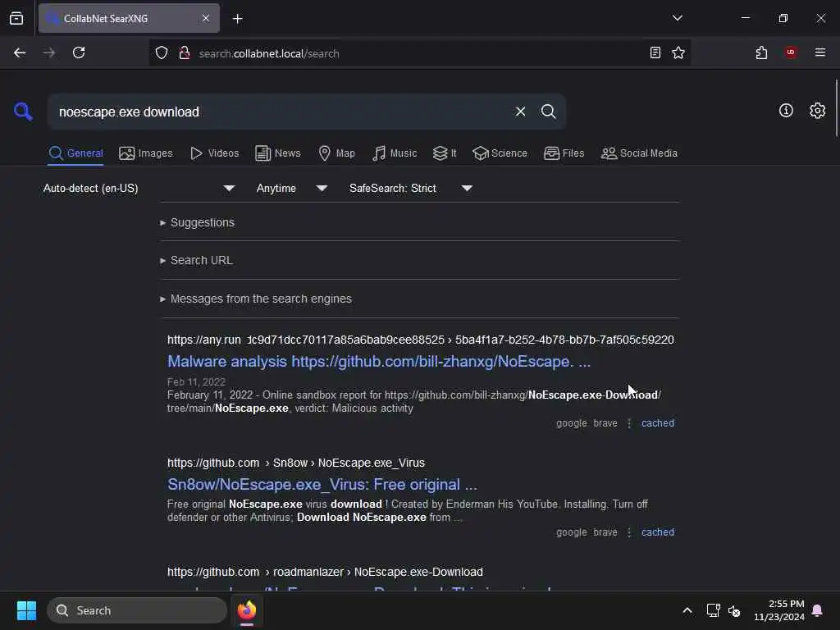This screenshot has height=630, width=840.
Task: Open the browser Extensions puzzle icon
Action: tap(761, 52)
